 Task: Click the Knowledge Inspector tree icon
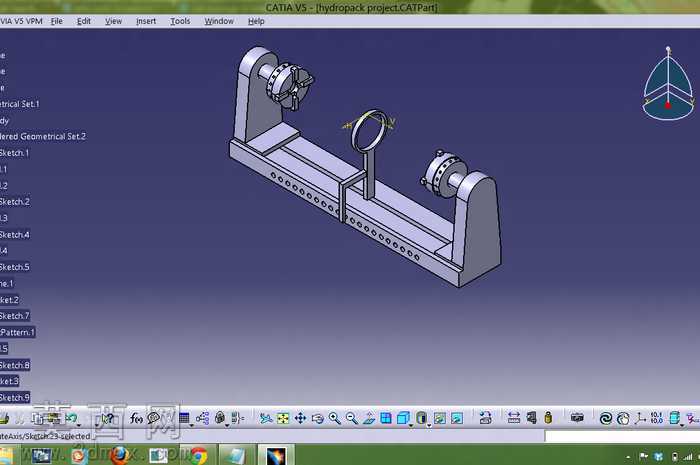202,418
